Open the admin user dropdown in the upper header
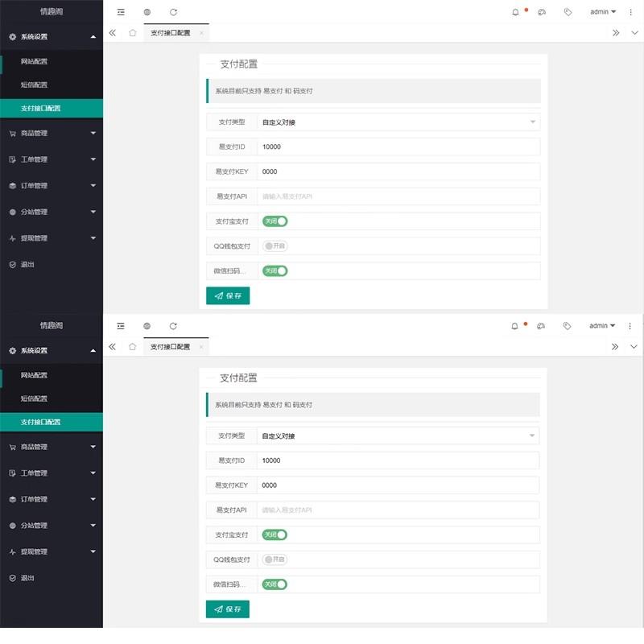The width and height of the screenshot is (644, 644). click(602, 12)
